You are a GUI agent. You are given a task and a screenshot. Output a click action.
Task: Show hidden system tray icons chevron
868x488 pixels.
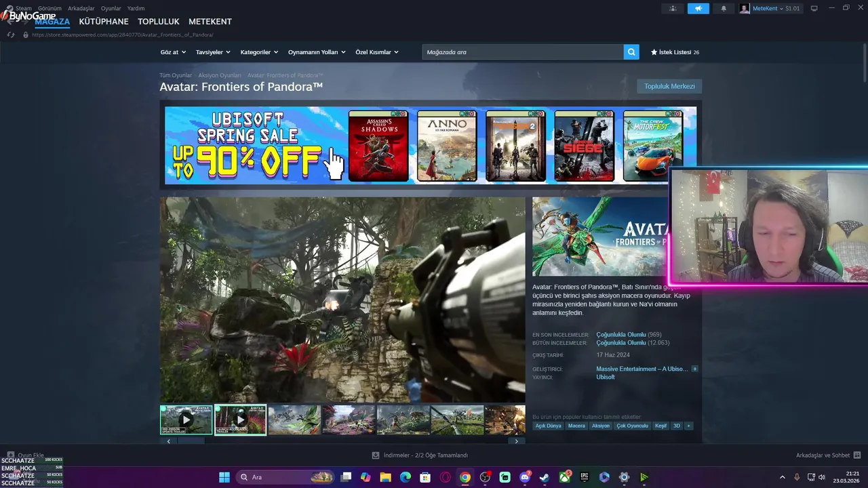[x=782, y=477]
